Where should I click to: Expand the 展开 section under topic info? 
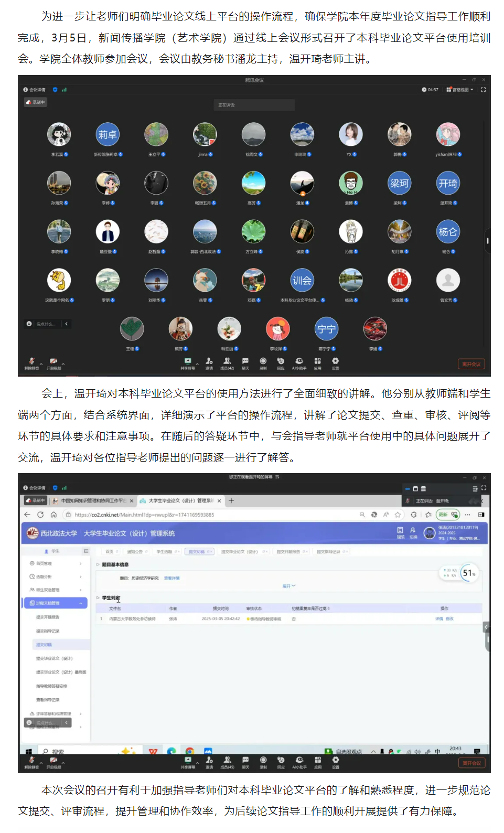pos(289,586)
